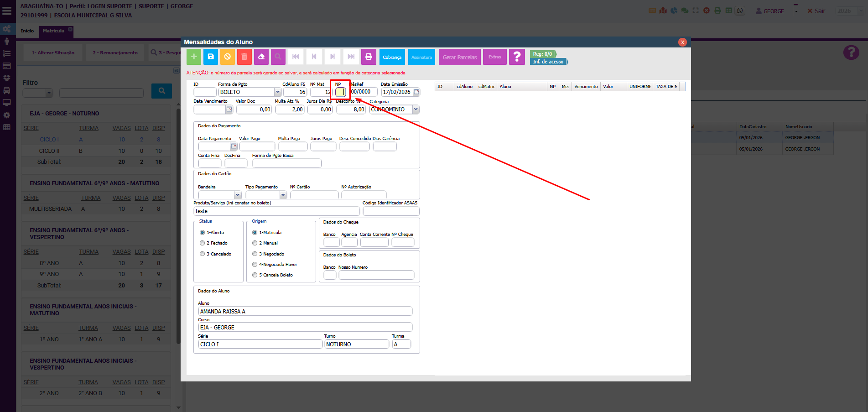
Task: Click the green add new record icon
Action: [x=193, y=57]
